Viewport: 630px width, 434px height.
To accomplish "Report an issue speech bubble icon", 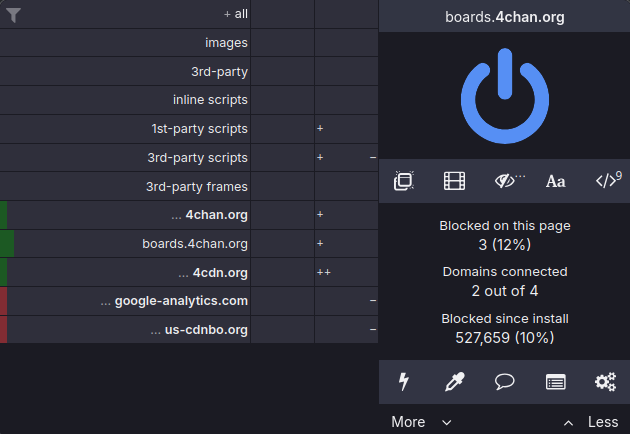I will 505,382.
